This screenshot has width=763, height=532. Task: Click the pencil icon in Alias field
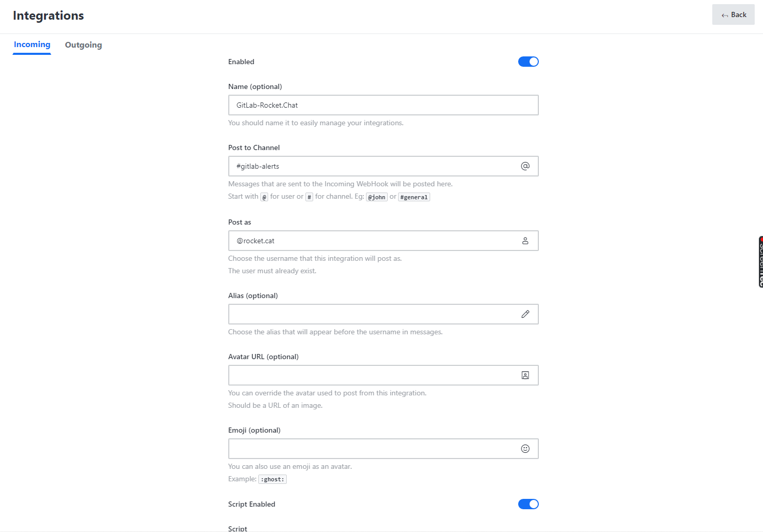525,314
